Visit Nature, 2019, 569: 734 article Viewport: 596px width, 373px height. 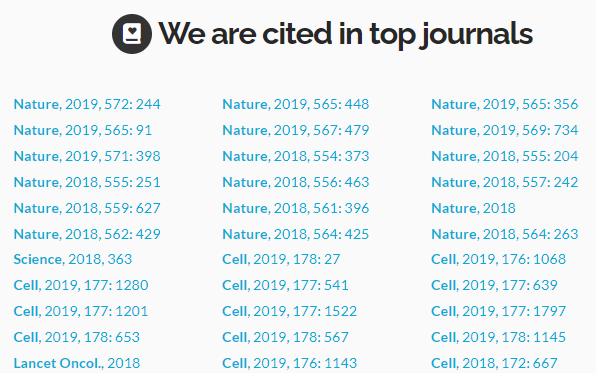pyautogui.click(x=505, y=130)
